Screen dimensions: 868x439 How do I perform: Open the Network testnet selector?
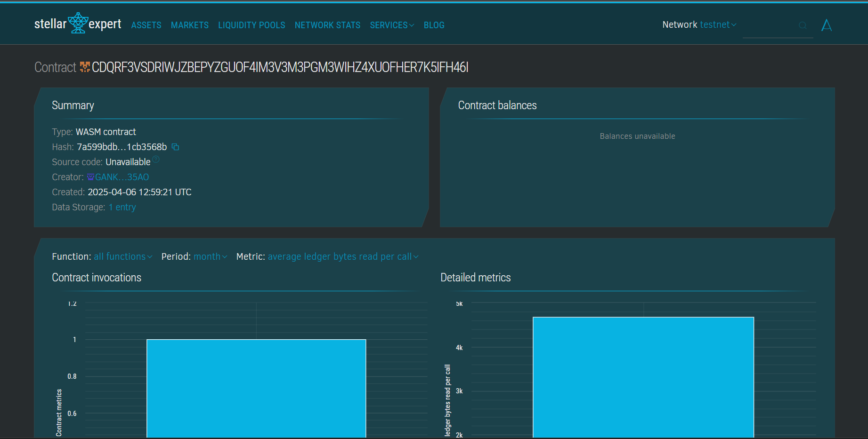tap(717, 25)
